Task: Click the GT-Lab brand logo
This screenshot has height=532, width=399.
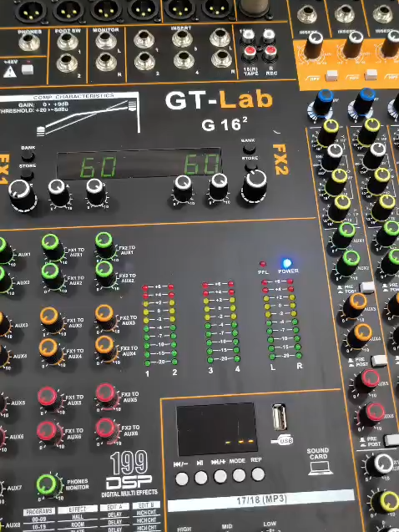Action: coord(219,100)
